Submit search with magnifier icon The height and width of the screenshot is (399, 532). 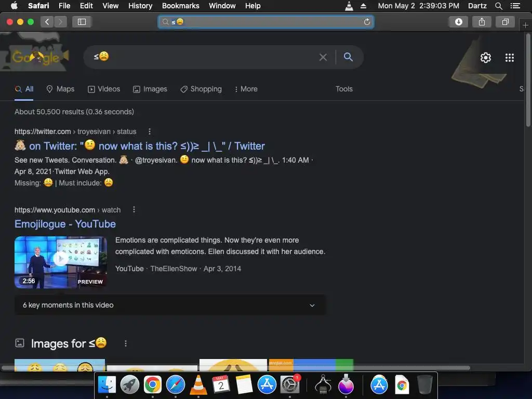tap(348, 57)
